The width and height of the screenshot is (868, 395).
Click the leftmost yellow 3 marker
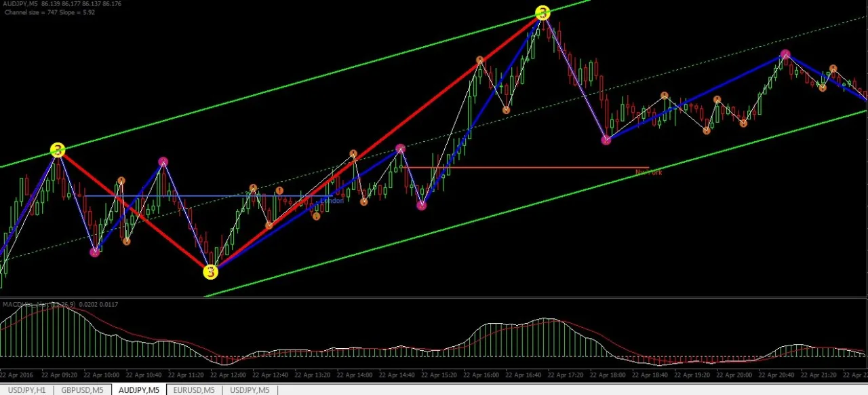pyautogui.click(x=58, y=150)
